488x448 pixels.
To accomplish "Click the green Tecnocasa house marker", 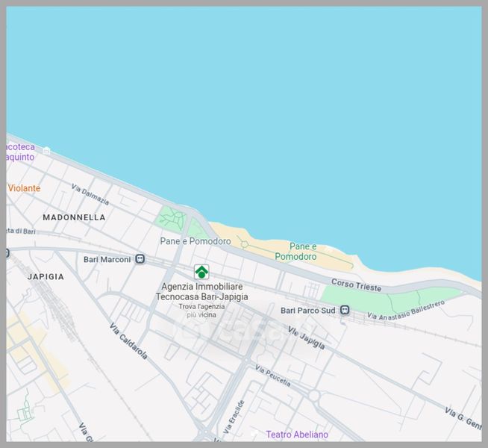I will (x=201, y=272).
